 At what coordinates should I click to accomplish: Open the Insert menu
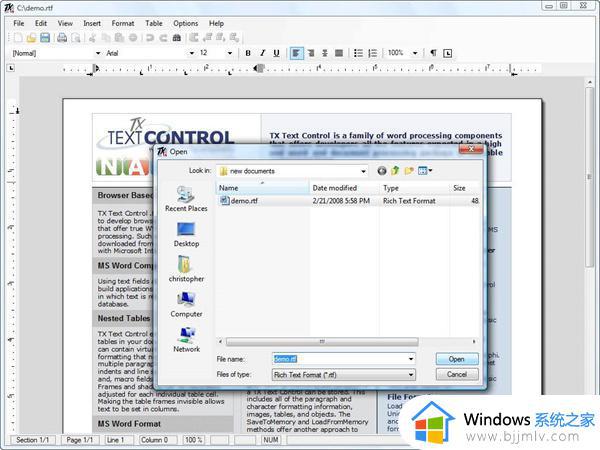pos(92,23)
